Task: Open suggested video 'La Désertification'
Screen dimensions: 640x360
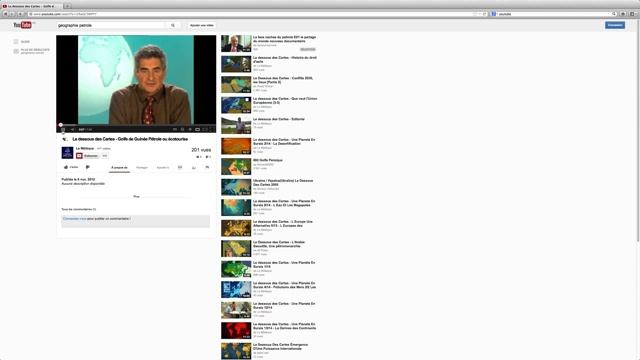Action: click(x=269, y=146)
